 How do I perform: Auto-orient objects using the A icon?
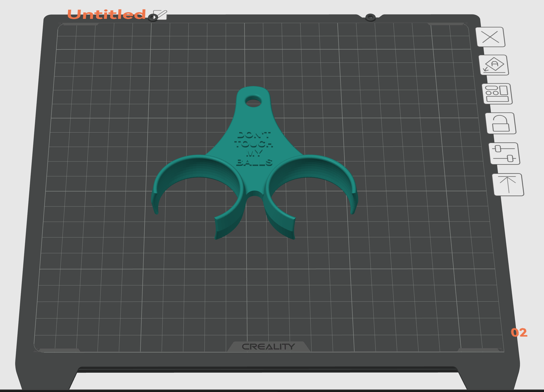point(494,65)
